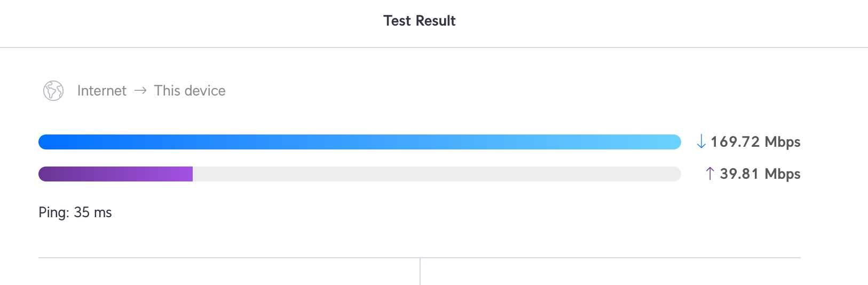Click the arrow between Internet and This device
This screenshot has height=285, width=868.
click(140, 91)
